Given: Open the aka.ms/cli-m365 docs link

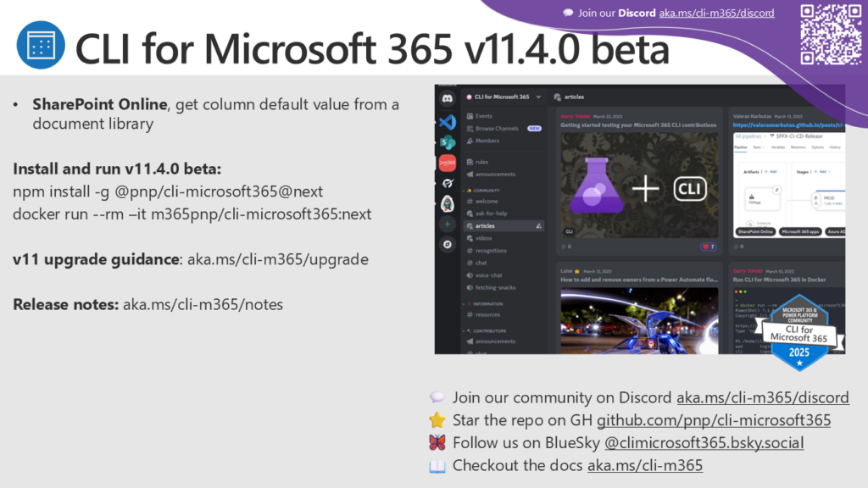Looking at the screenshot, I should tap(645, 465).
